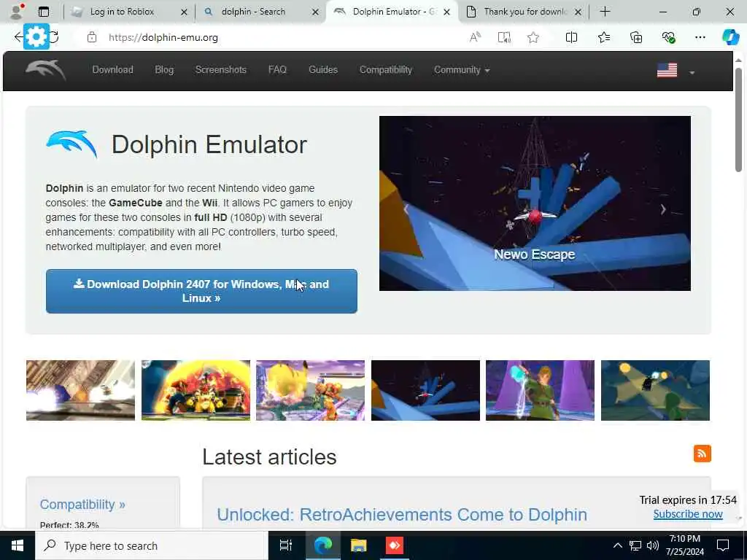Image resolution: width=747 pixels, height=560 pixels.
Task: Open the first screenshot thumbnail with Sonic
Action: click(80, 390)
